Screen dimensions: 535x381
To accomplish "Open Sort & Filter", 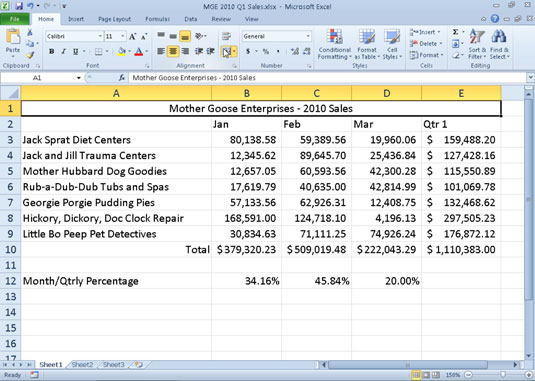I will click(477, 44).
